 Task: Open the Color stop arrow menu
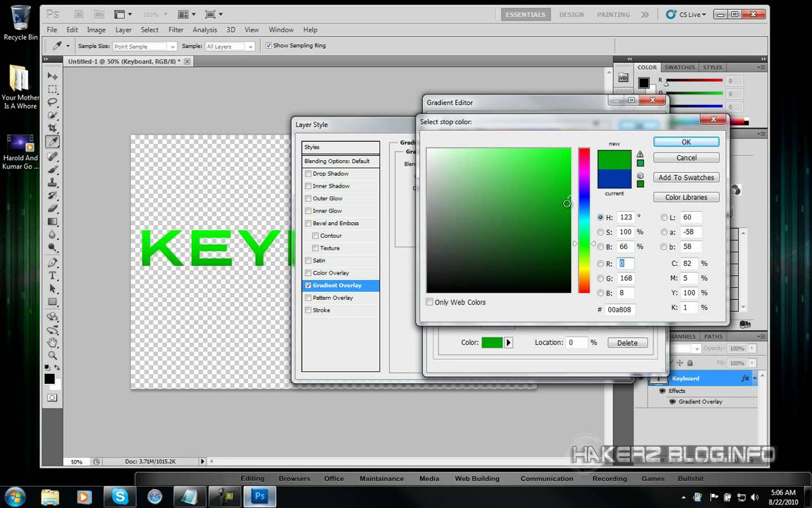pos(508,343)
